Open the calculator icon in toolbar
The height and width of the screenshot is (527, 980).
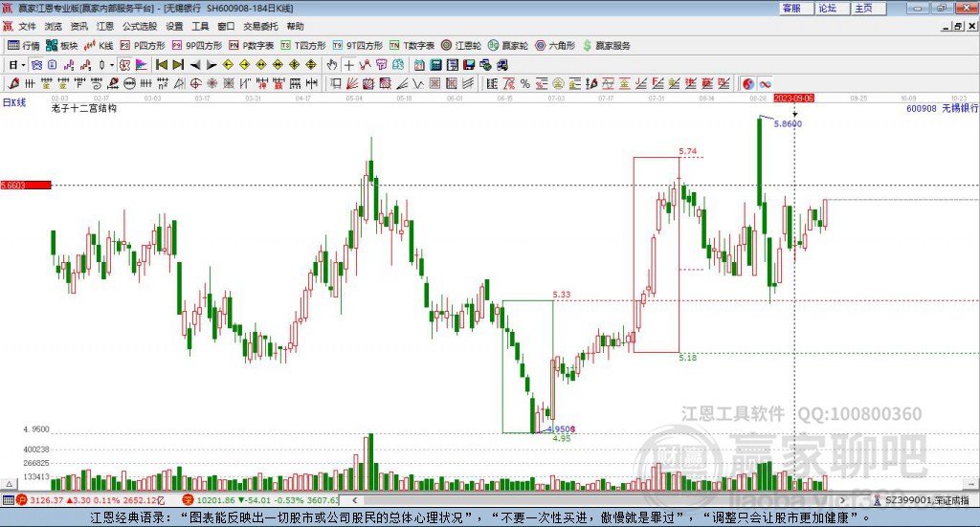tap(435, 65)
